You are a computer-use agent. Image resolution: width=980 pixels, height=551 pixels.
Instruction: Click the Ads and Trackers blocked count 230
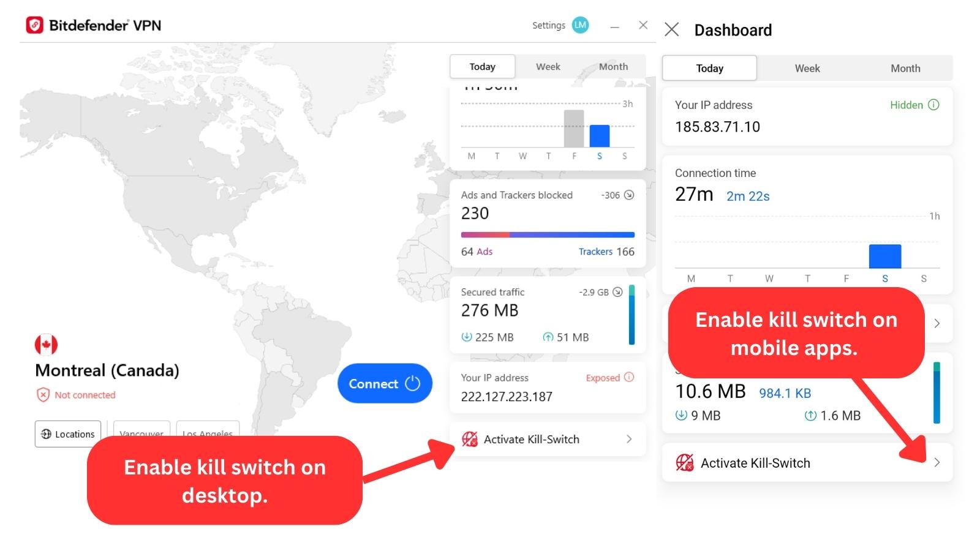tap(475, 213)
